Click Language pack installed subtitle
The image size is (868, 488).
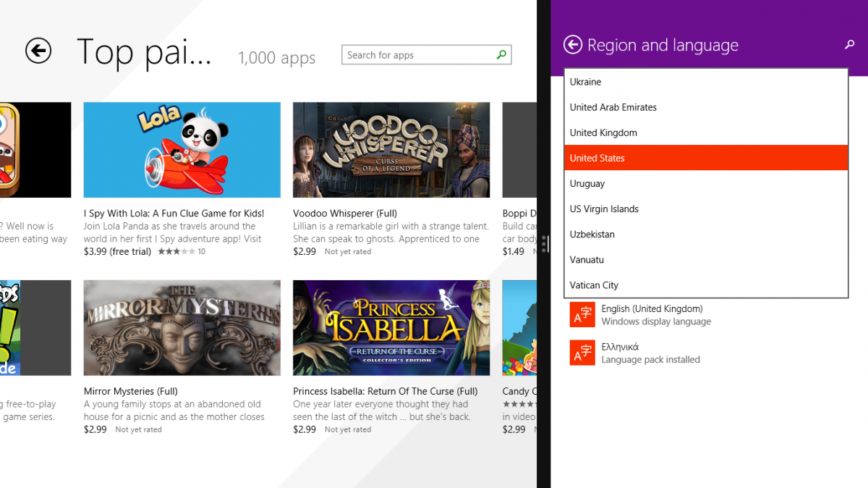coord(650,359)
